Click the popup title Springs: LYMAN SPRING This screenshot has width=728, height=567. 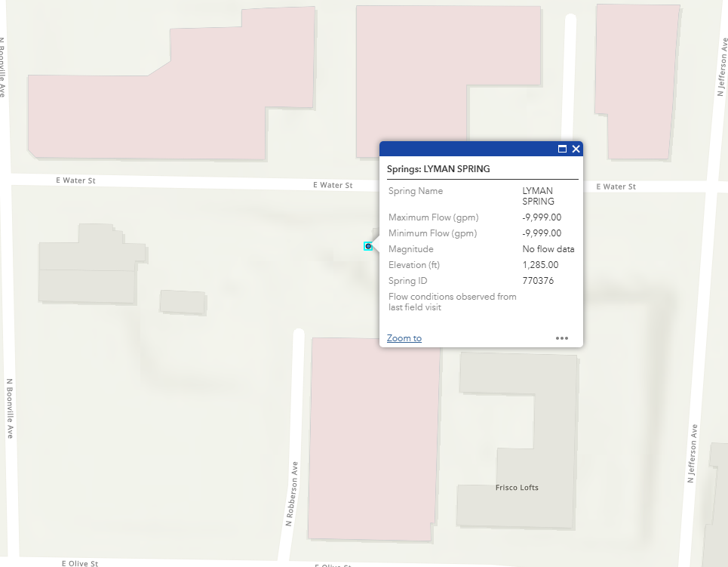438,169
